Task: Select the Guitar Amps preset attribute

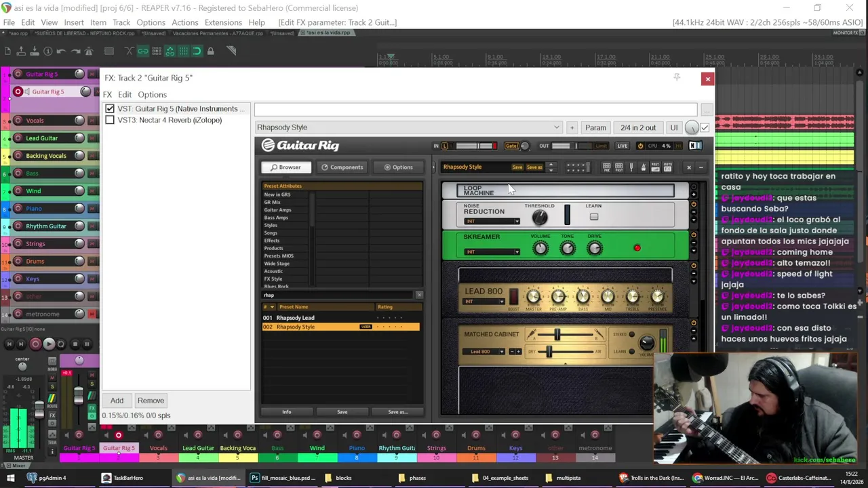Action: coord(277,210)
